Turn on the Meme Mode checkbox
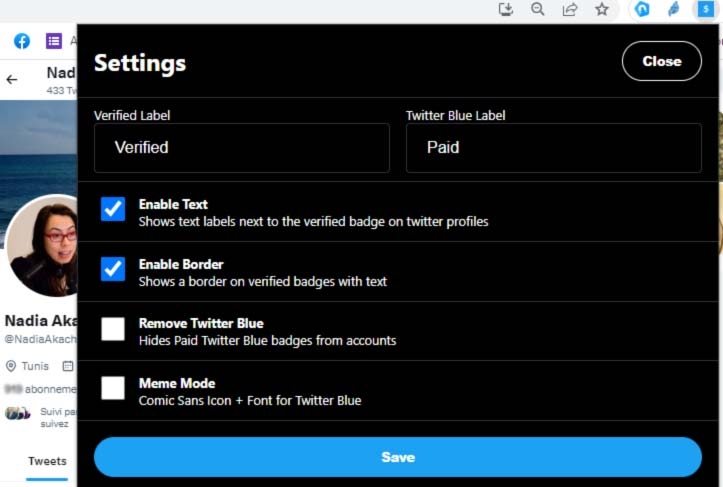 pos(113,388)
